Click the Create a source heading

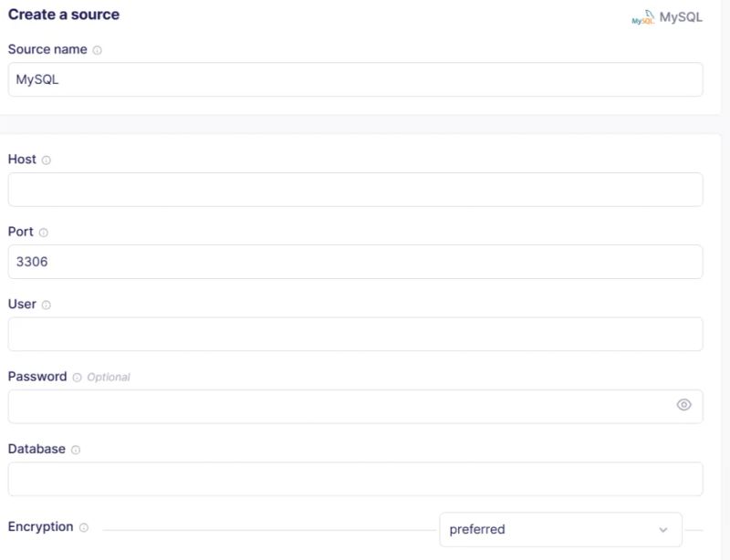(64, 15)
